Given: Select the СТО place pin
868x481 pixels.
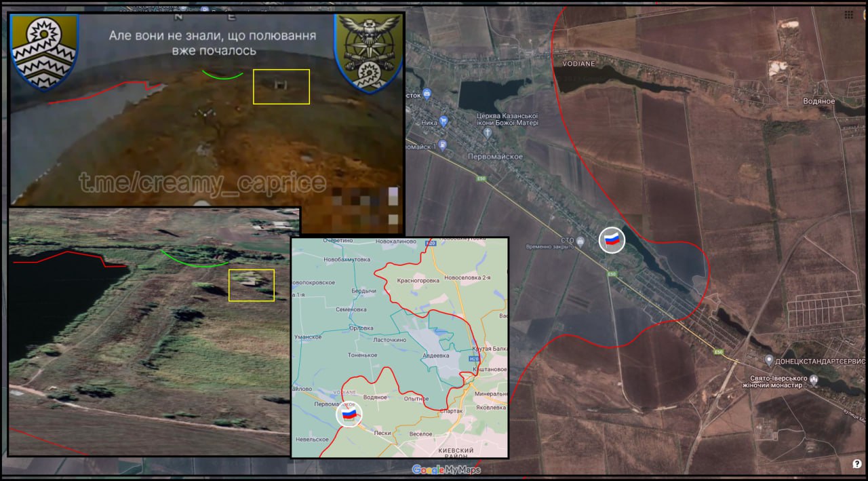Looking at the screenshot, I should pyautogui.click(x=580, y=240).
